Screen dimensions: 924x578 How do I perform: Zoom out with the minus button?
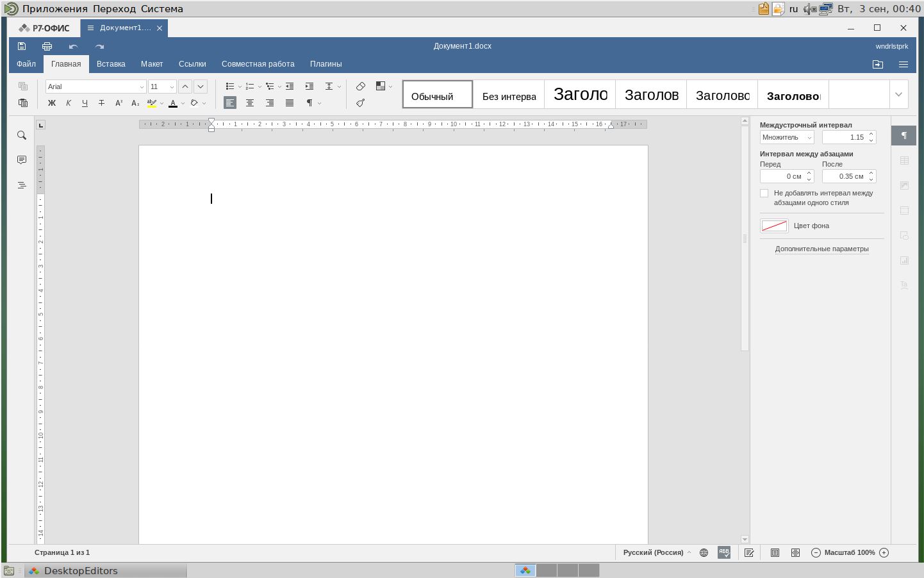(x=816, y=552)
